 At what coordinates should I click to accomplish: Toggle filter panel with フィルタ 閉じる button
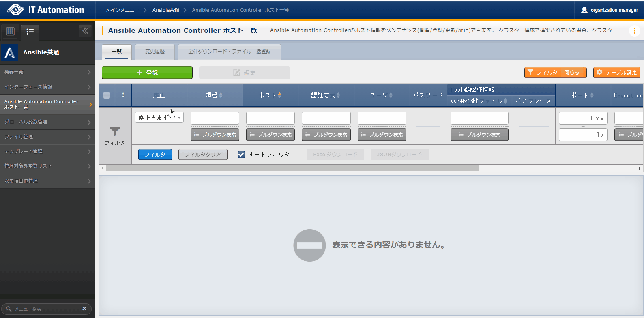coord(555,72)
